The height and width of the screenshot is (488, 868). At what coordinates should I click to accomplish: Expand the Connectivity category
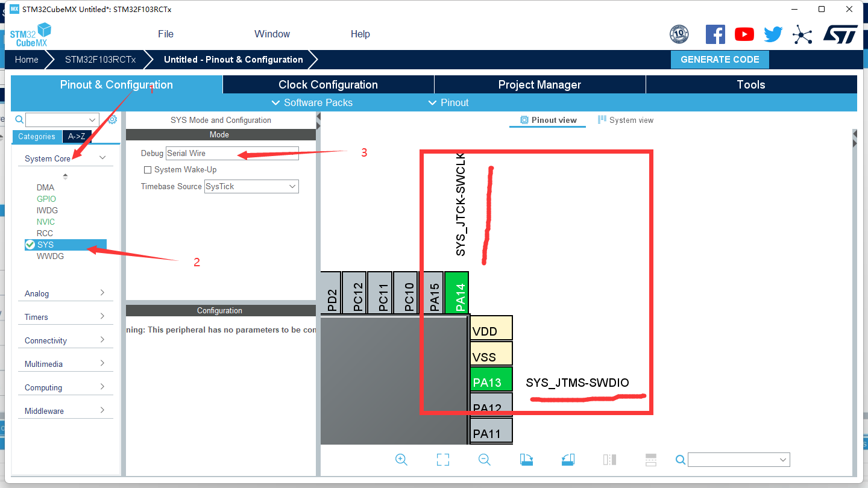65,340
